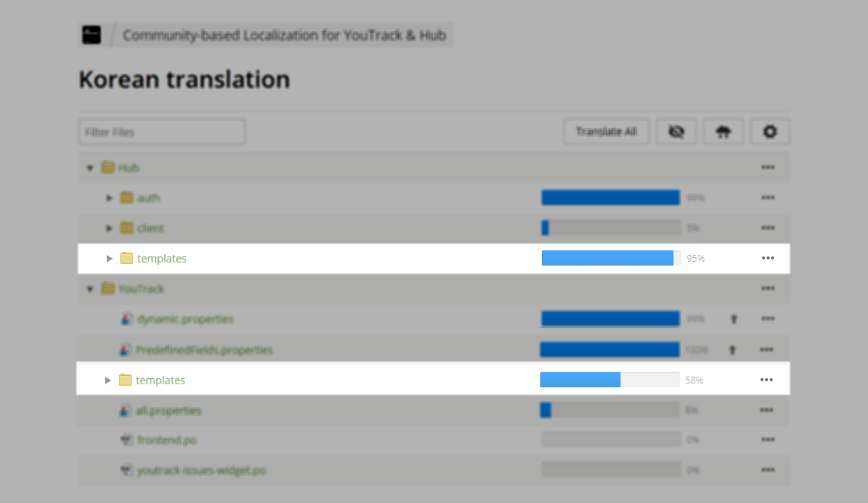Collapse the YouTrack folder
Viewport: 868px width, 503px height.
click(x=89, y=288)
